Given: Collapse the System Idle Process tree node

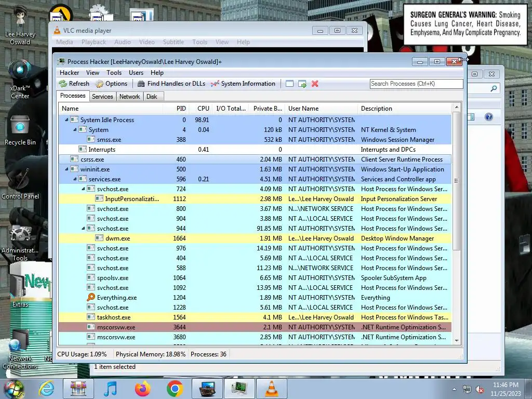Looking at the screenshot, I should coord(66,120).
